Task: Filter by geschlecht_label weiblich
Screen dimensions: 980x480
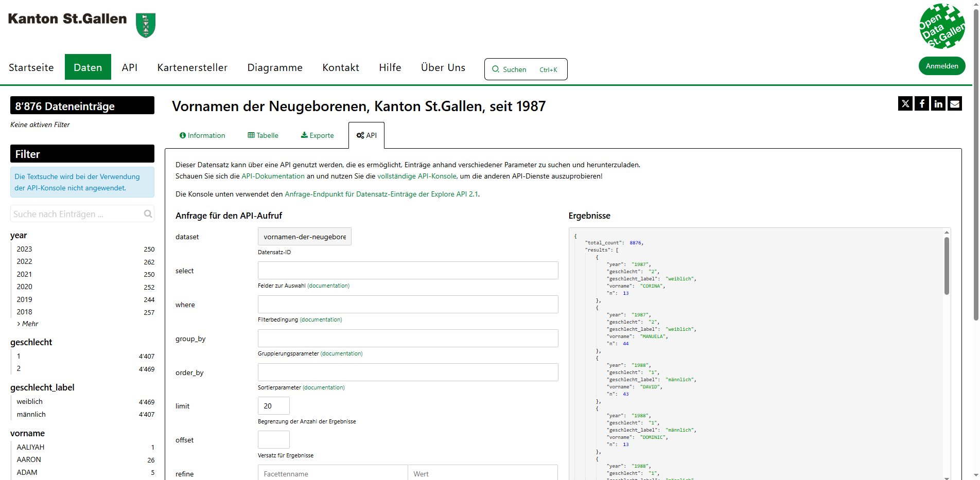Action: [x=29, y=401]
